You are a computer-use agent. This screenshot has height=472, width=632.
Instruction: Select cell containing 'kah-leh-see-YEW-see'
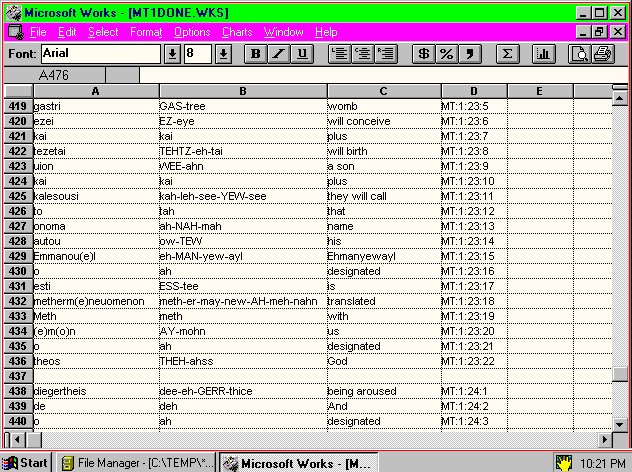[x=243, y=196]
